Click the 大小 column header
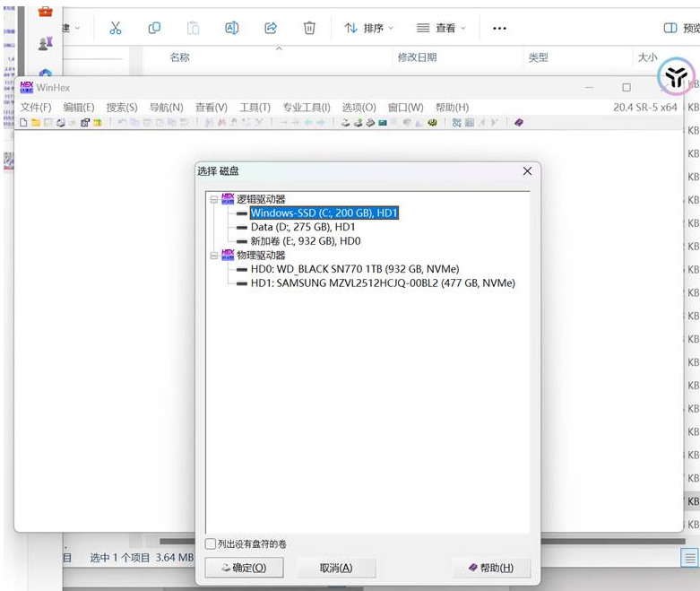This screenshot has width=700, height=591. coord(647,57)
